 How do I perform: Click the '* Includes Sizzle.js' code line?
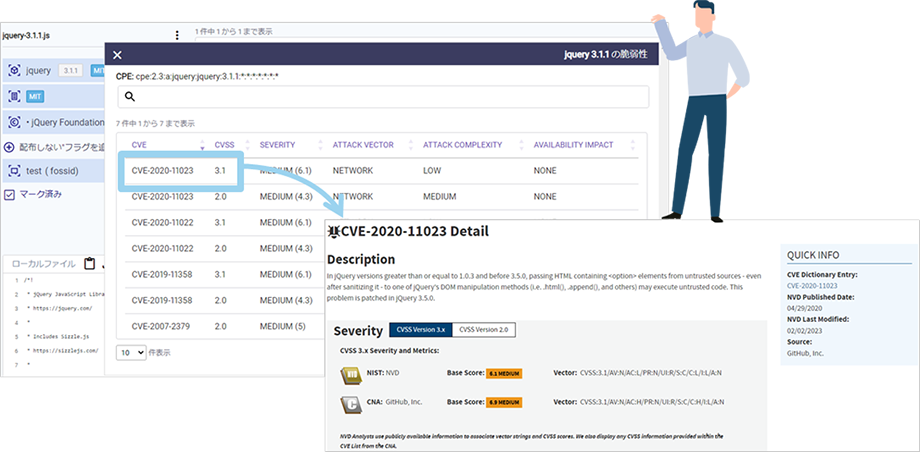[58, 336]
